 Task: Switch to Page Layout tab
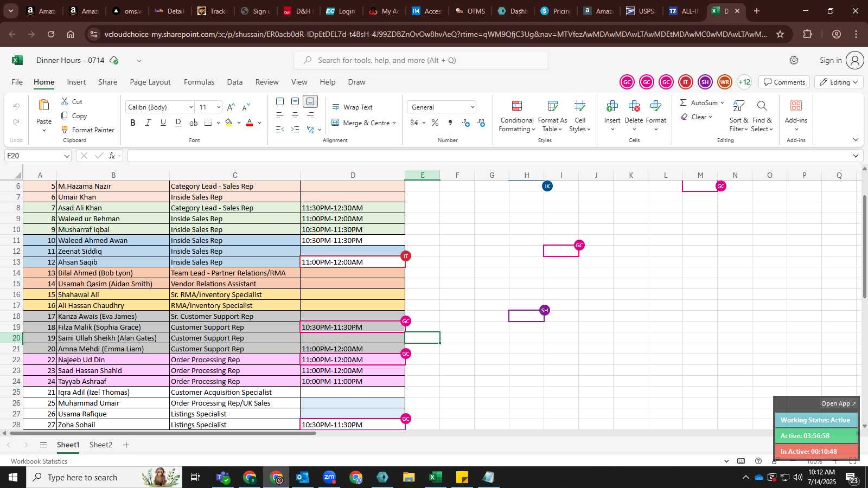coord(150,82)
